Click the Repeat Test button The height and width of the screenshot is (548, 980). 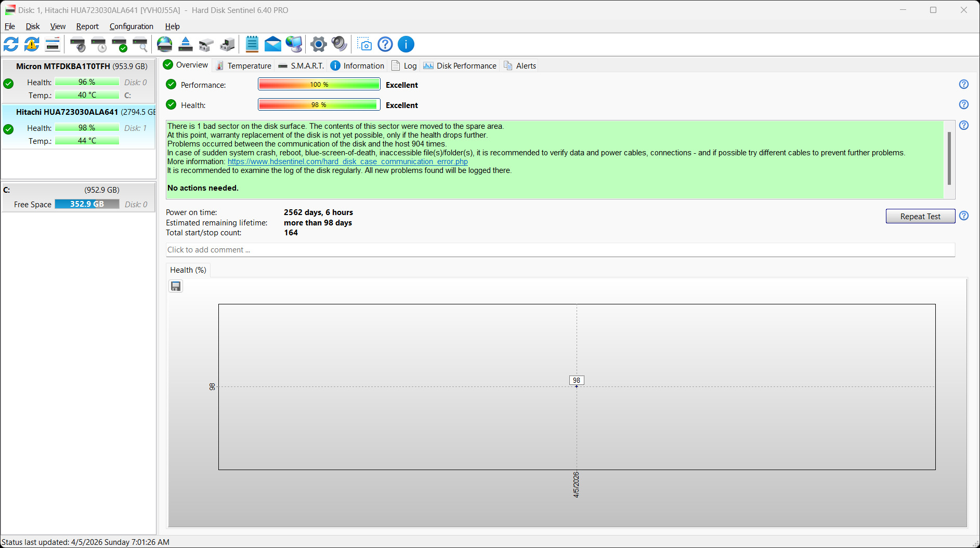click(x=920, y=217)
